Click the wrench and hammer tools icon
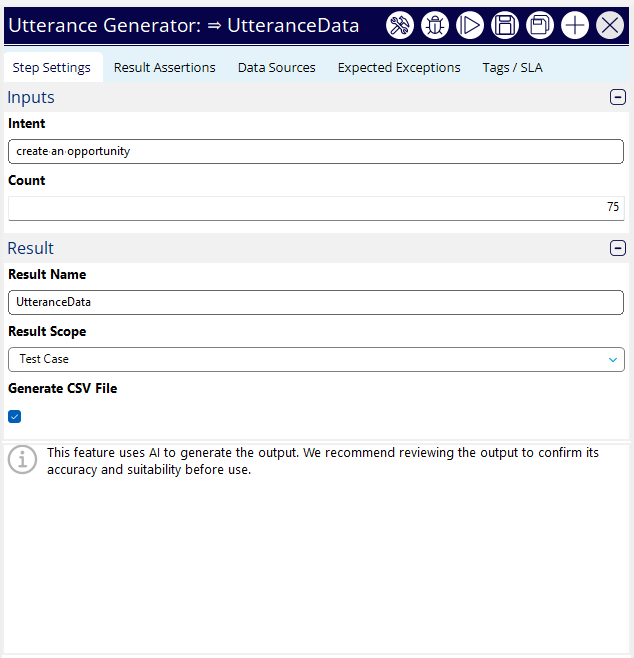This screenshot has width=634, height=658. coord(400,26)
